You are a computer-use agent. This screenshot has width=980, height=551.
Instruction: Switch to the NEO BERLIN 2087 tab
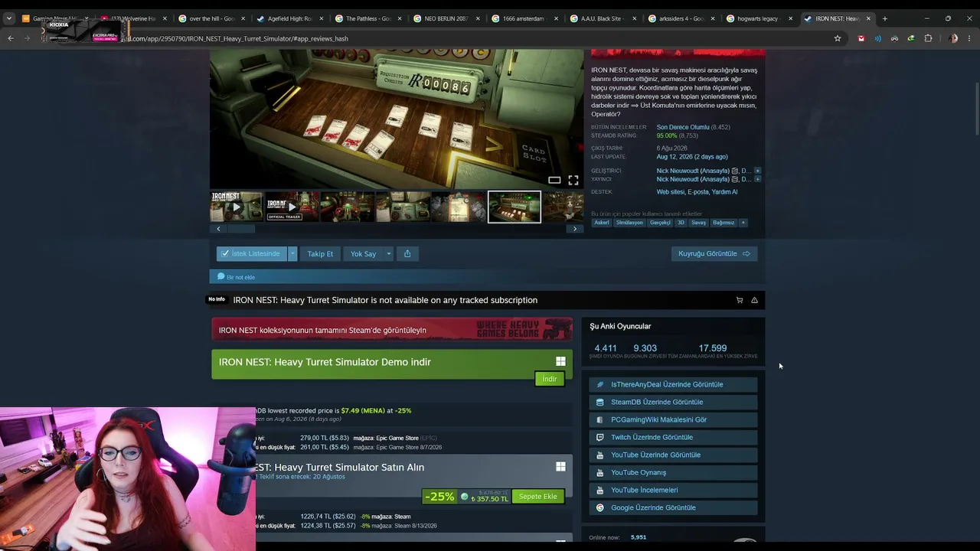tap(446, 18)
